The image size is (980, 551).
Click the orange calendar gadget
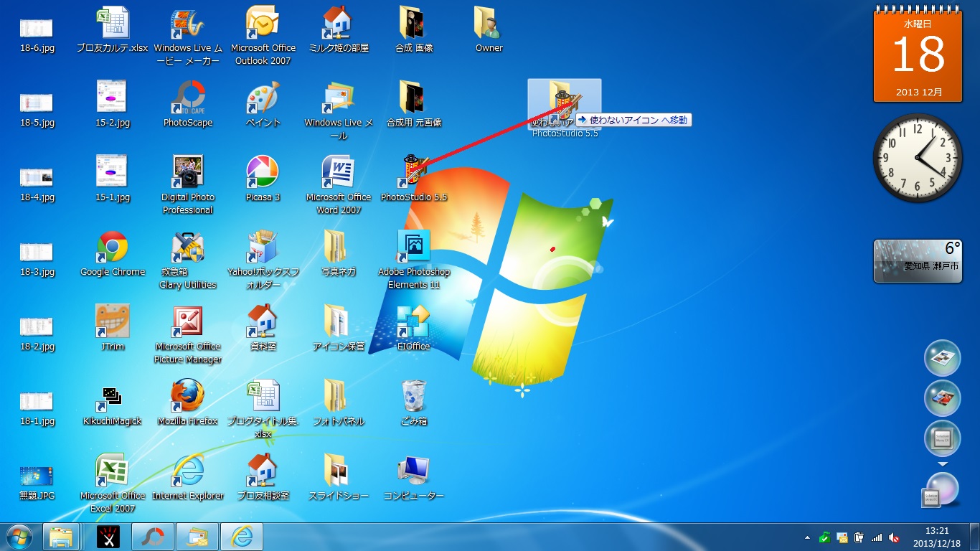click(x=918, y=54)
